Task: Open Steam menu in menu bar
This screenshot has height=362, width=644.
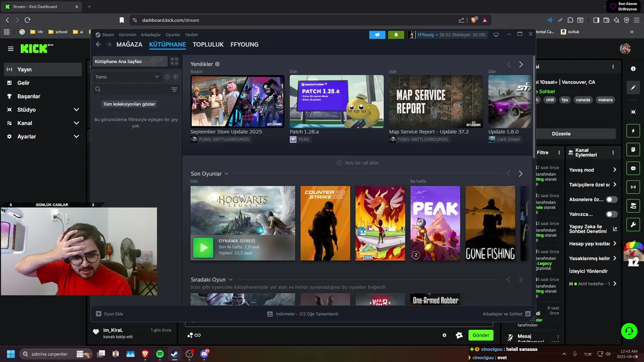Action: [x=108, y=35]
